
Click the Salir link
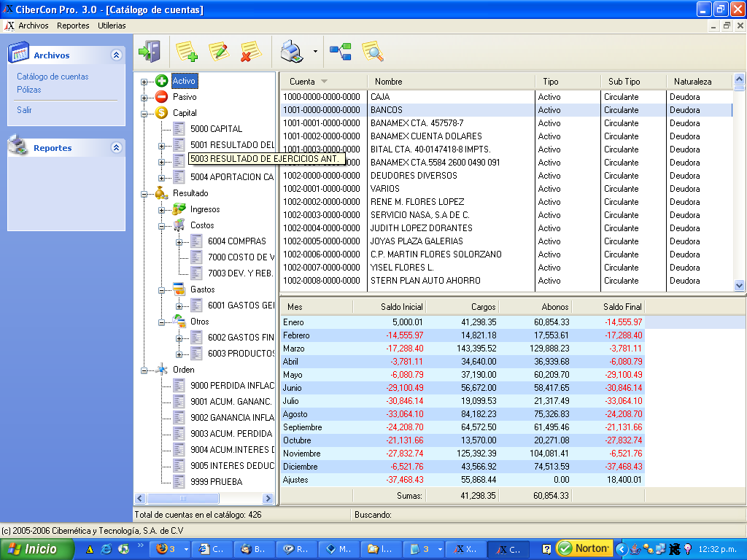[24, 110]
